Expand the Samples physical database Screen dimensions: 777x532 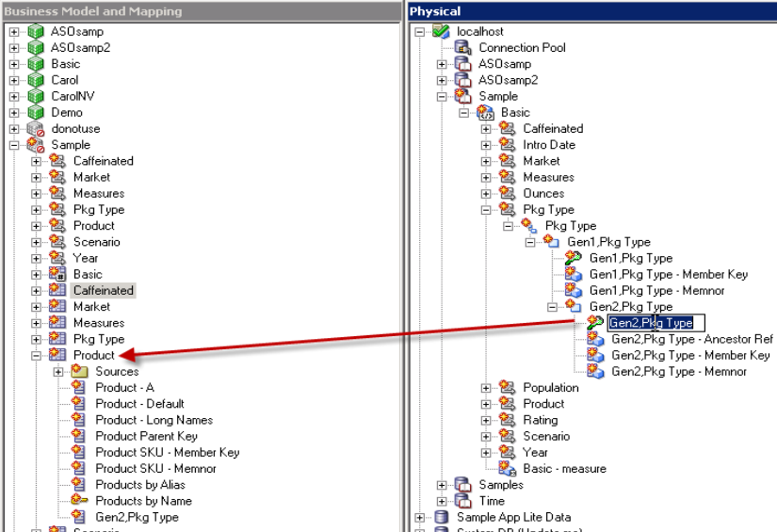(x=442, y=485)
